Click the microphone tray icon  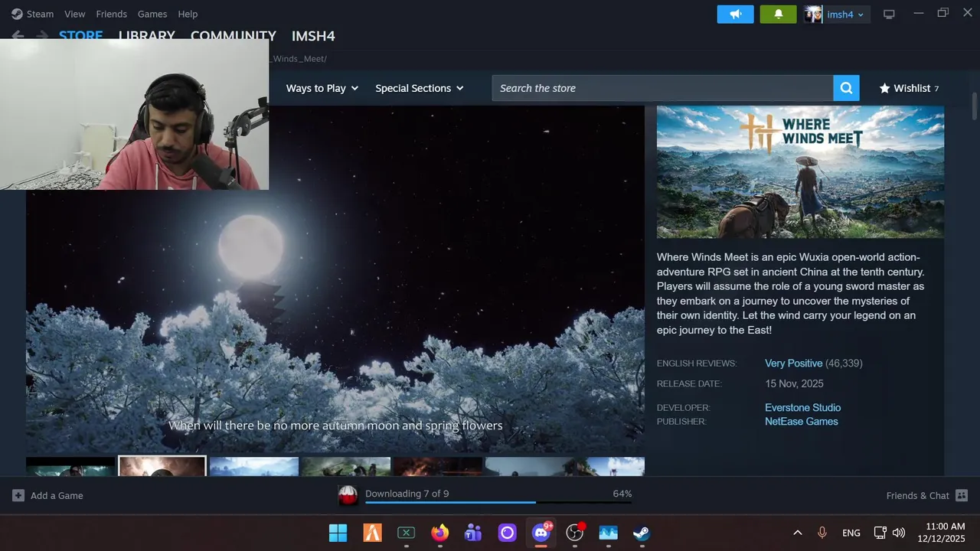coord(822,533)
